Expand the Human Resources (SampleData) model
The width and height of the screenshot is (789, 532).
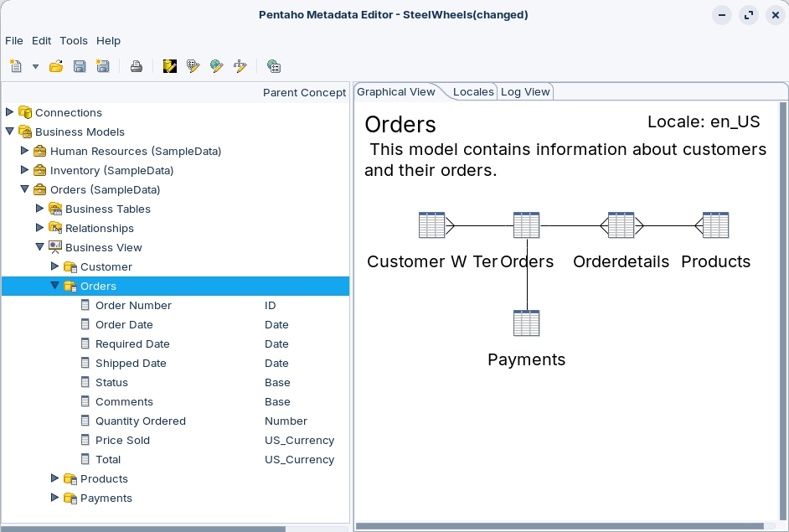[x=25, y=151]
